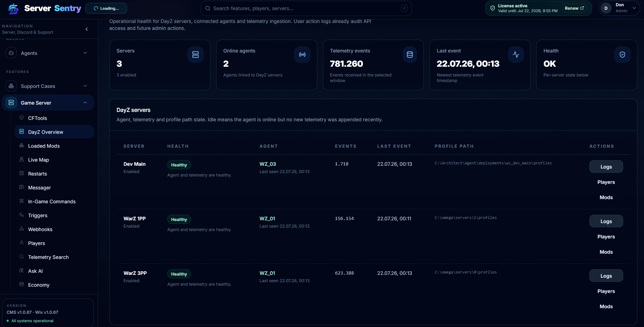
Task: Open Logs for Dev Main server
Action: (606, 167)
